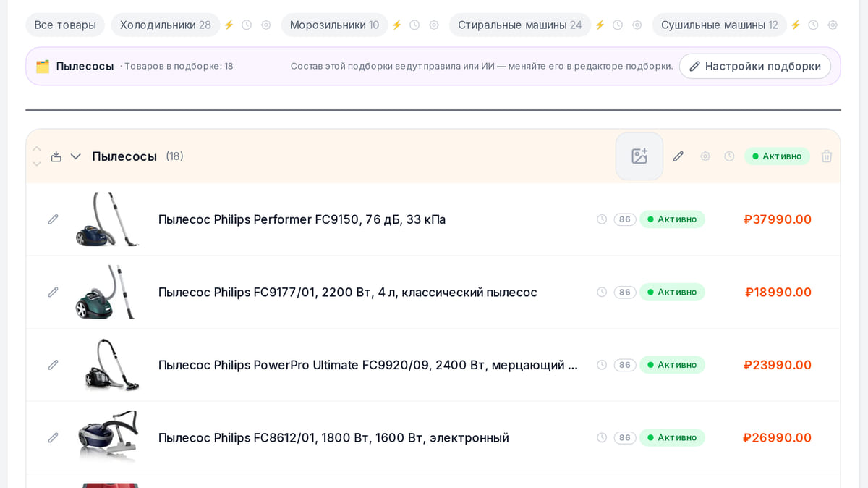Open product Philips FC9177/01, 2200 Вт title

point(347,292)
